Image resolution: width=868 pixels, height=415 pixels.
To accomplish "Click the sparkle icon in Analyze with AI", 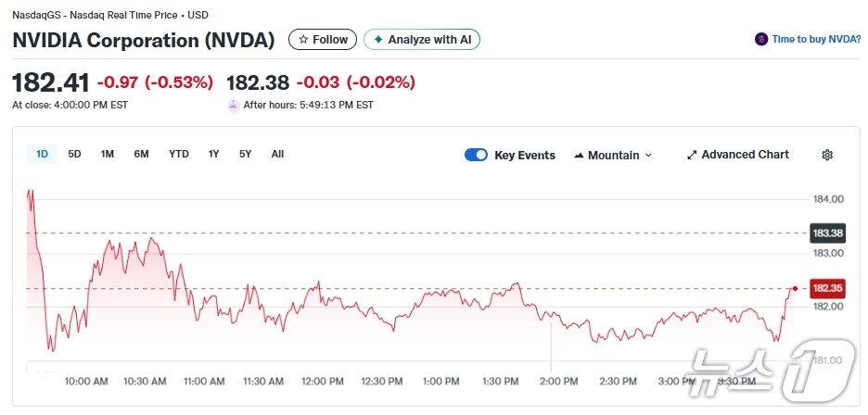I will click(377, 40).
